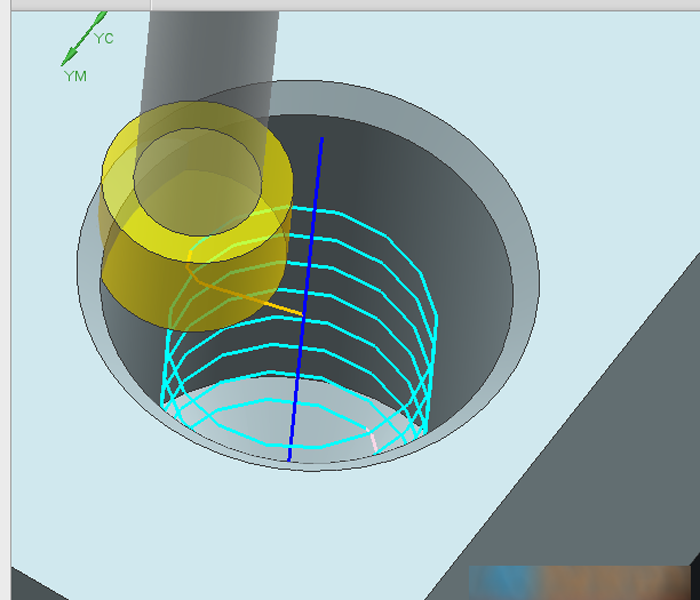Click the top end of blue line
The height and width of the screenshot is (600, 700).
click(322, 139)
